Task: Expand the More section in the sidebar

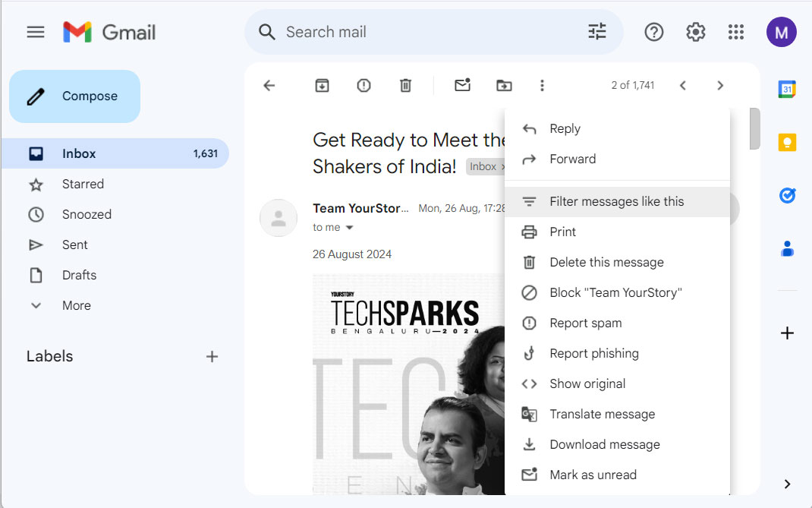Action: click(76, 305)
